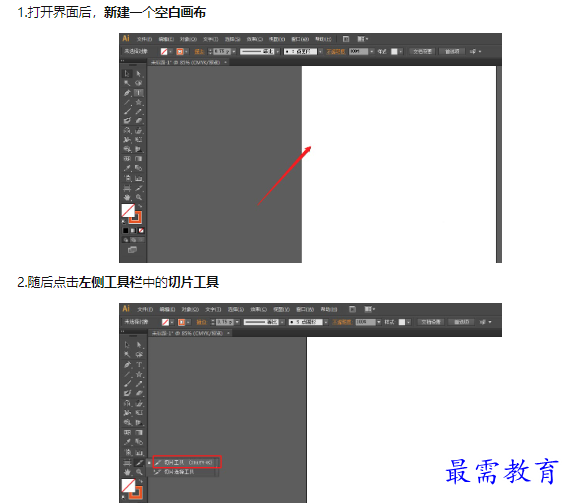The width and height of the screenshot is (567, 503).
Task: Click the orange Stroke swatch in step 1 toolbar
Action: click(135, 218)
